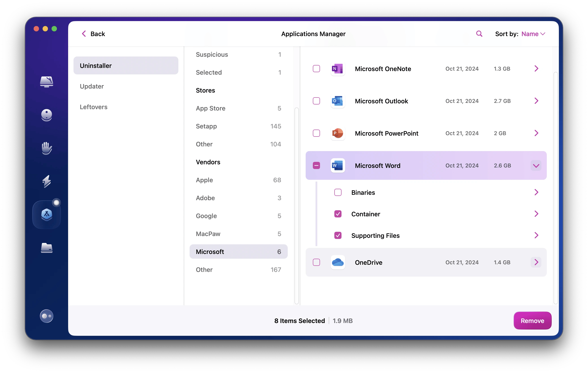This screenshot has width=588, height=373.
Task: Open the Protection hand sidebar icon
Action: coord(46,148)
